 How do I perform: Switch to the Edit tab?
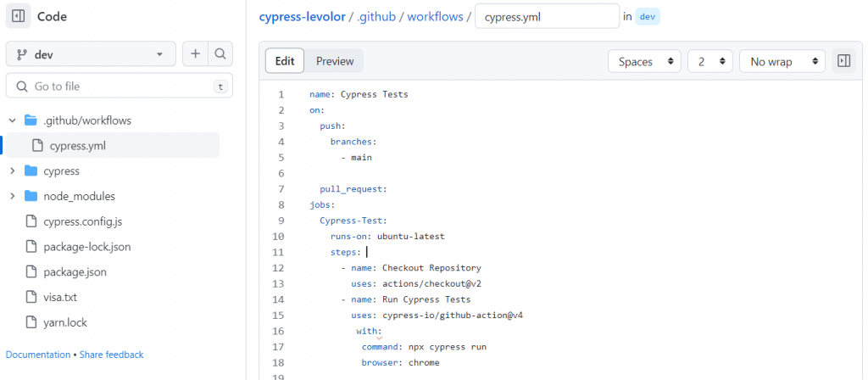pyautogui.click(x=285, y=61)
